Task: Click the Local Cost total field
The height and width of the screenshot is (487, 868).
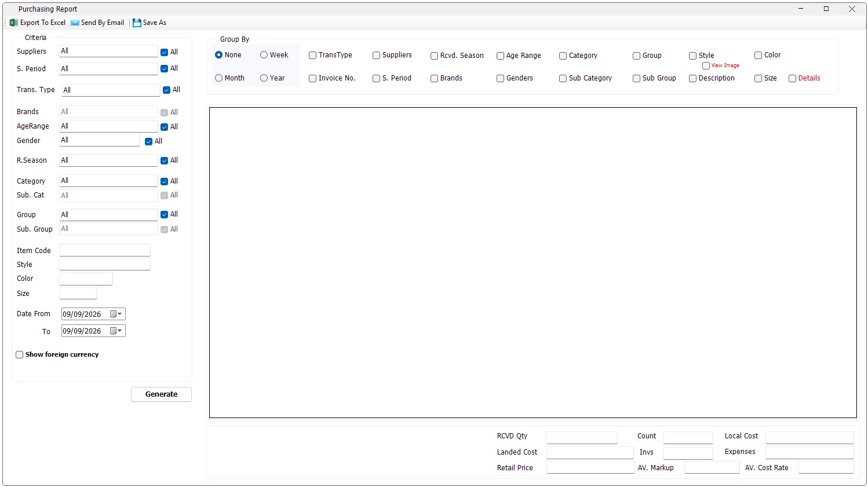Action: [809, 437]
